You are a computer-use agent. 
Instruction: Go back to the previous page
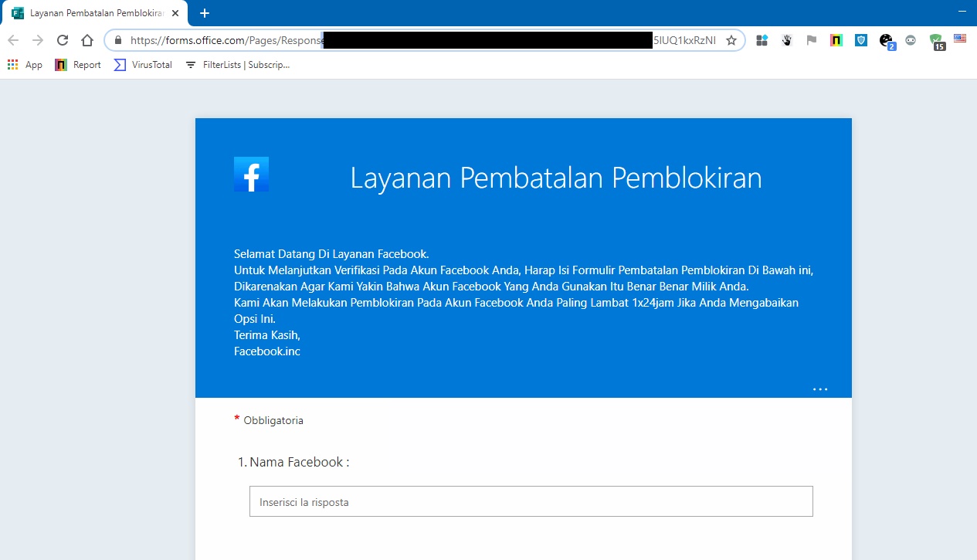click(x=13, y=40)
